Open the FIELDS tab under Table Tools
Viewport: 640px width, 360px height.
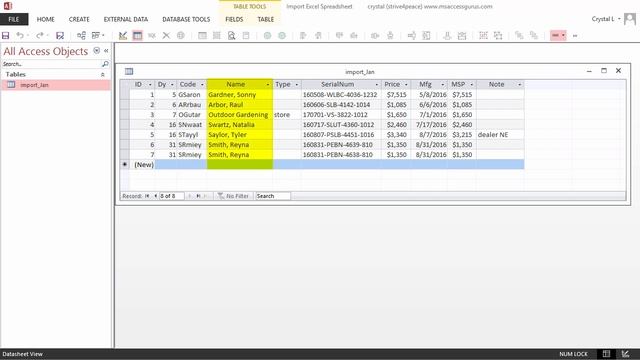click(x=234, y=19)
